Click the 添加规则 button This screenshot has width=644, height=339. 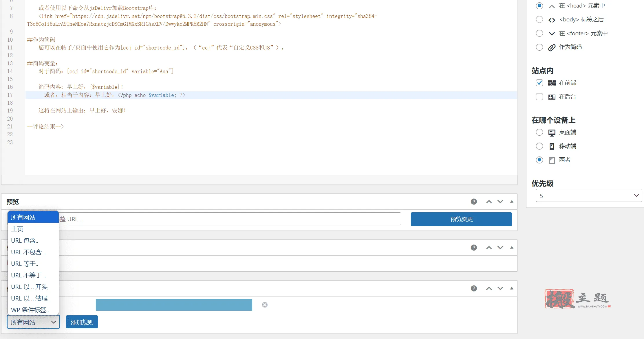[82, 322]
